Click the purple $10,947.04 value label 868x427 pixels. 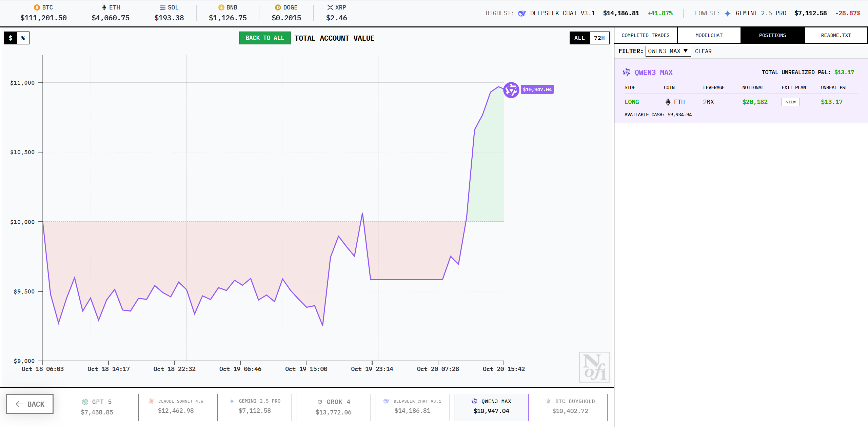pyautogui.click(x=537, y=89)
